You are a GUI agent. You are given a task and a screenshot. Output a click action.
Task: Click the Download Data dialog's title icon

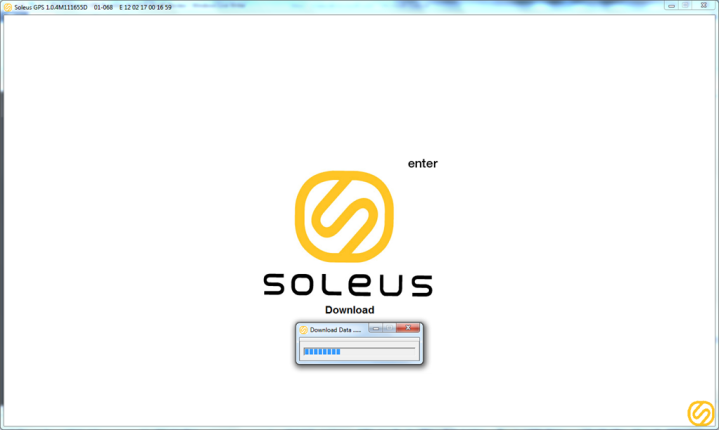304,330
